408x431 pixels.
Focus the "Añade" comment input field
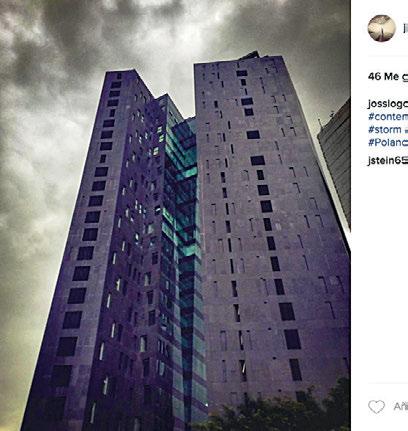tap(401, 406)
